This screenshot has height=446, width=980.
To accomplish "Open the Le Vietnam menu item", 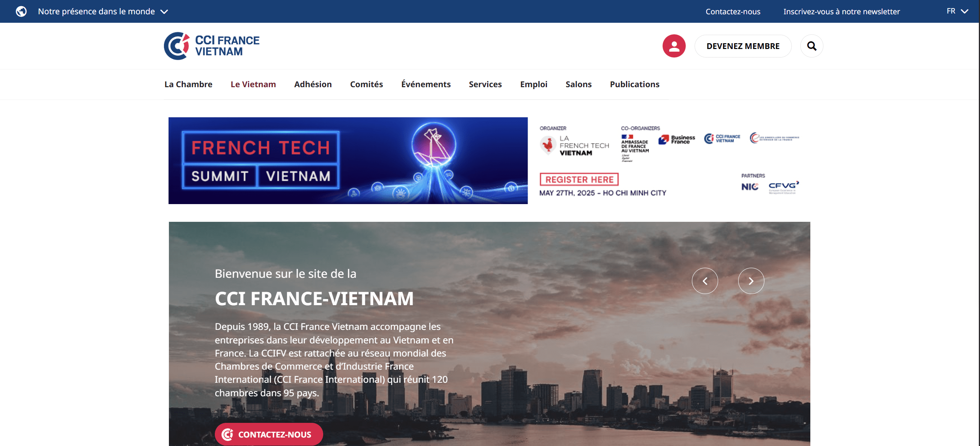I will coord(253,84).
